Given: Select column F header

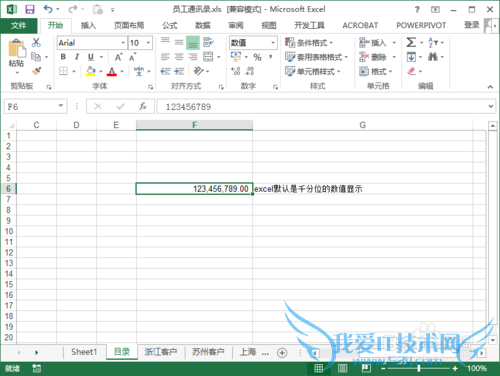Looking at the screenshot, I should (x=194, y=125).
